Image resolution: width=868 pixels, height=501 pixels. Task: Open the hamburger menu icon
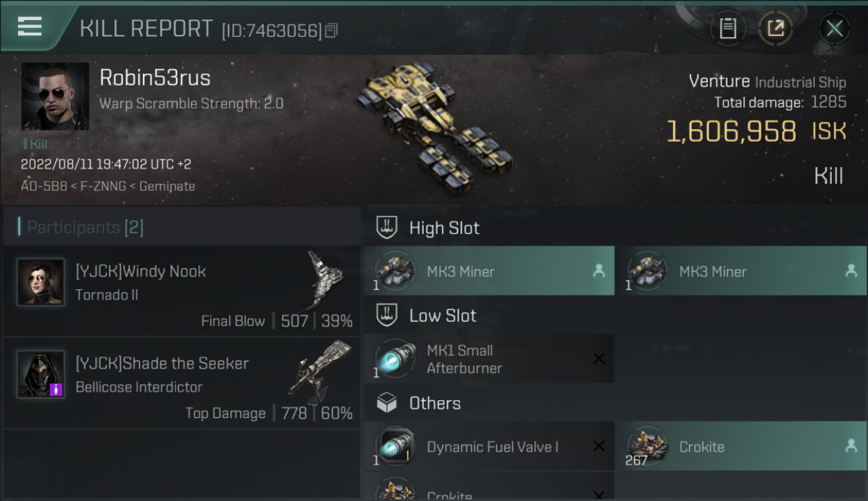30,27
